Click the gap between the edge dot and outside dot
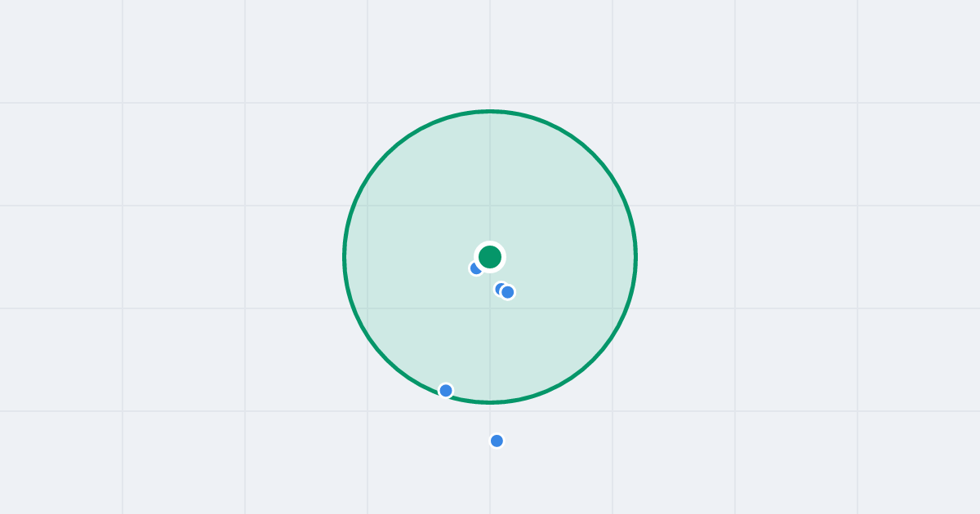 (x=471, y=416)
